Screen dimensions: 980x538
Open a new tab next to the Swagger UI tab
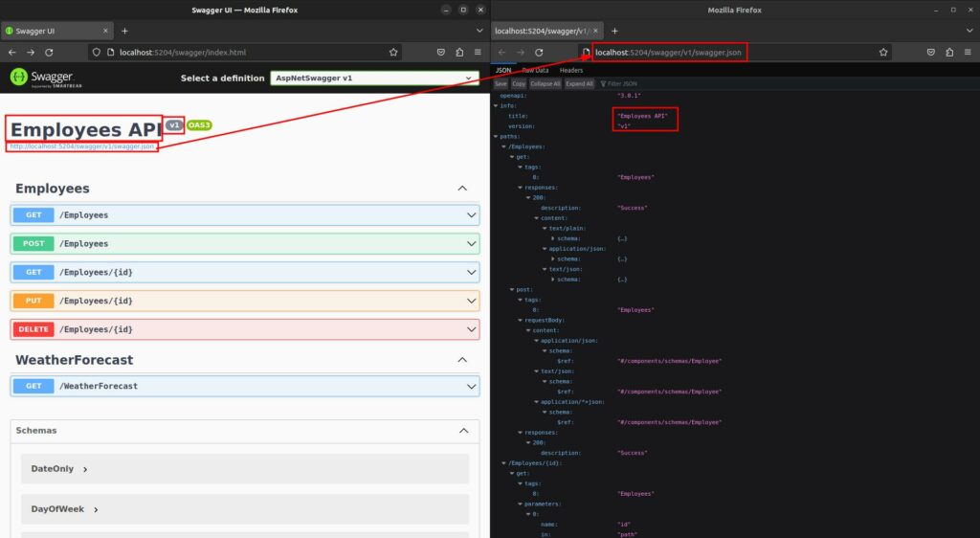coord(124,31)
